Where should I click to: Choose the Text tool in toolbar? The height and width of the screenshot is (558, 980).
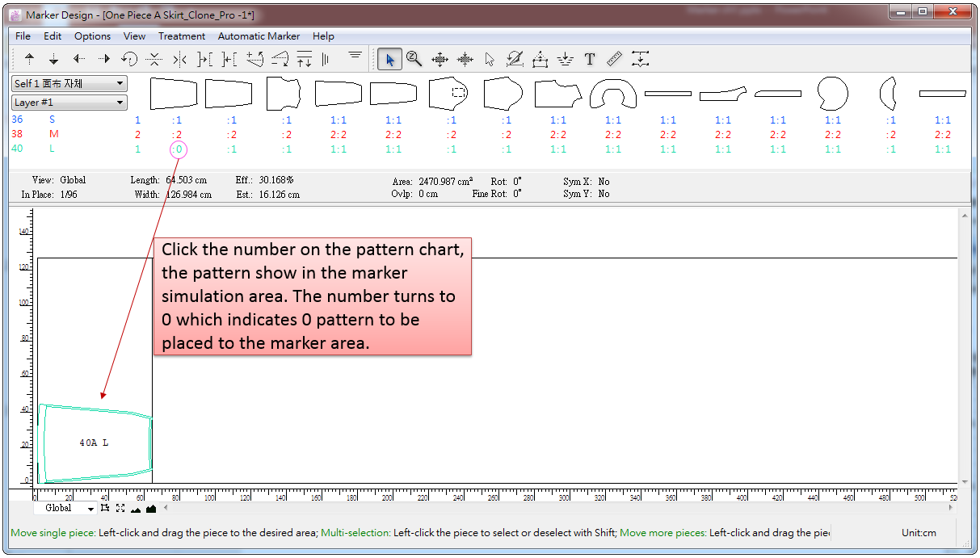pyautogui.click(x=590, y=59)
